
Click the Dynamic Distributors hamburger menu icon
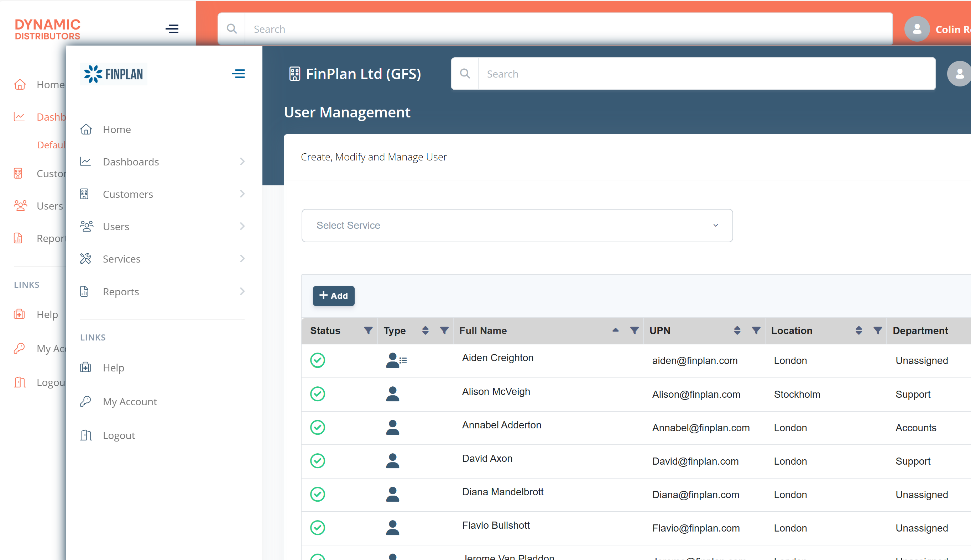point(172,29)
